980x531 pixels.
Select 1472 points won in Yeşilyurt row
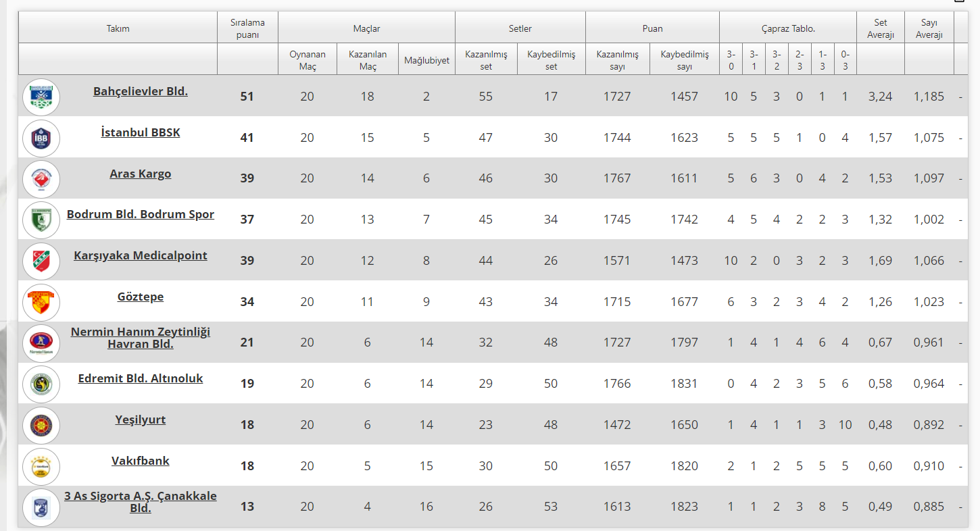pyautogui.click(x=617, y=425)
